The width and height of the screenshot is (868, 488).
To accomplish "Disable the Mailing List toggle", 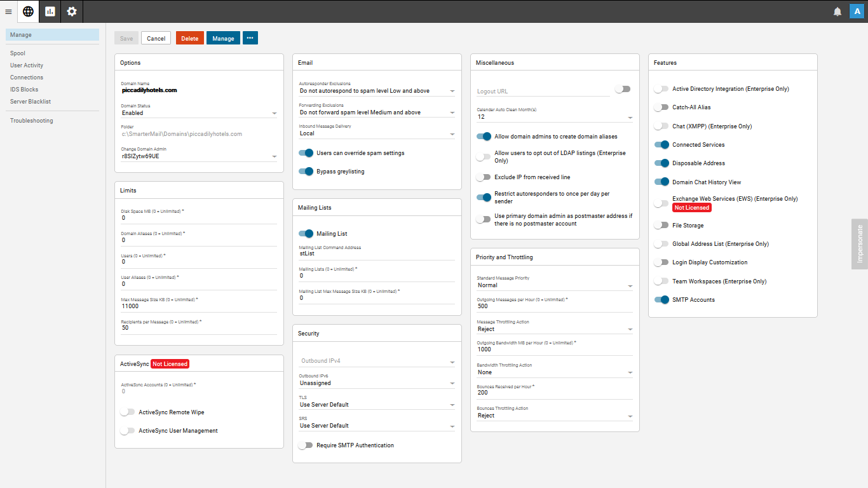I will click(x=306, y=234).
